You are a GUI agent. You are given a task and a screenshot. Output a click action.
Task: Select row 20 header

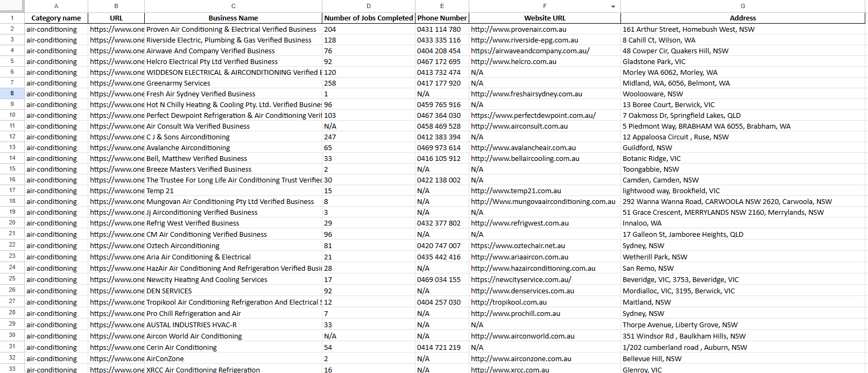12,223
